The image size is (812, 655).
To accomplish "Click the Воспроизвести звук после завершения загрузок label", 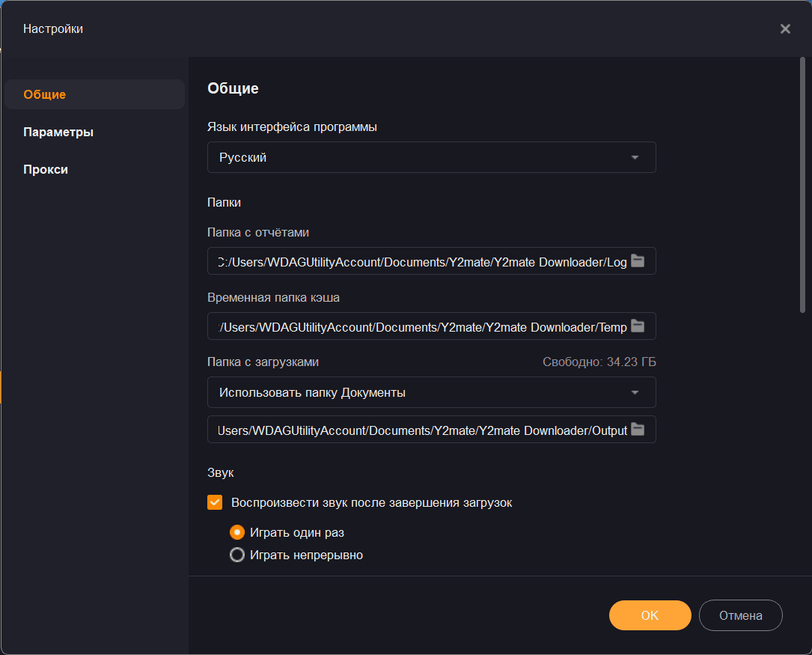I will pyautogui.click(x=372, y=503).
